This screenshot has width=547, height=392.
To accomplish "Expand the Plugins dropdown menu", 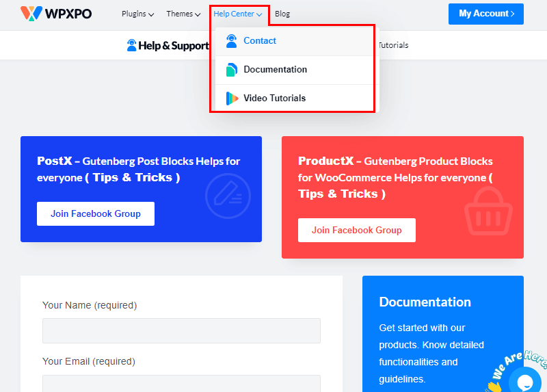I will pos(138,14).
